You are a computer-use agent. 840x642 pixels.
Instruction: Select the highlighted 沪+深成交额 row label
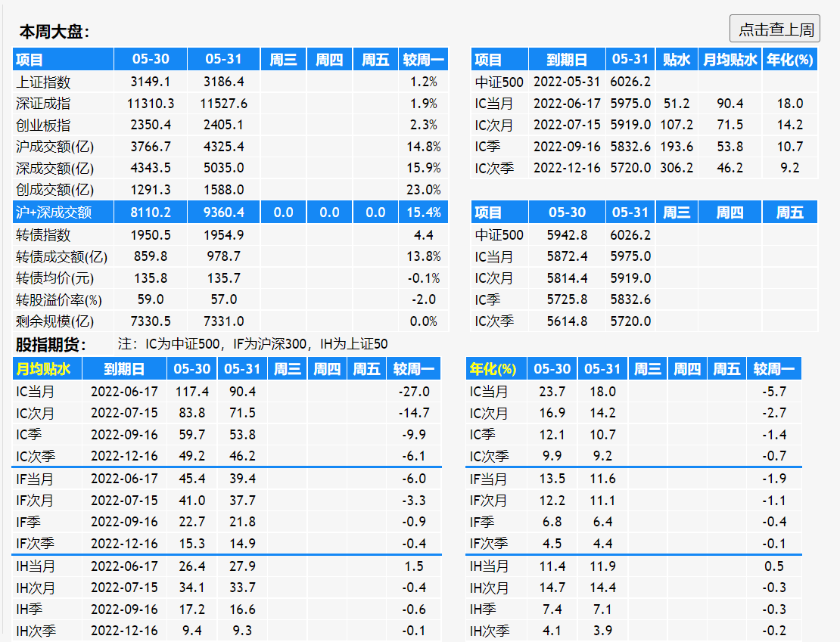click(54, 212)
